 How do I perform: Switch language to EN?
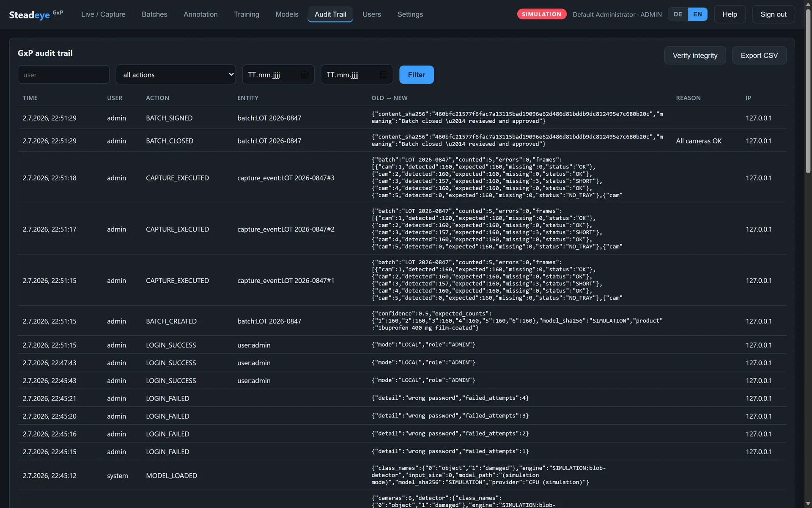697,14
